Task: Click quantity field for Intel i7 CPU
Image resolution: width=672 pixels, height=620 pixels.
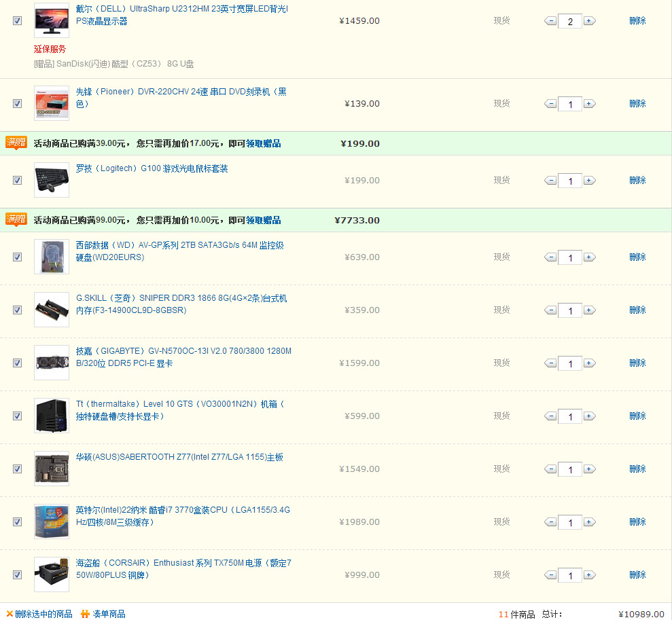Action: [x=570, y=522]
